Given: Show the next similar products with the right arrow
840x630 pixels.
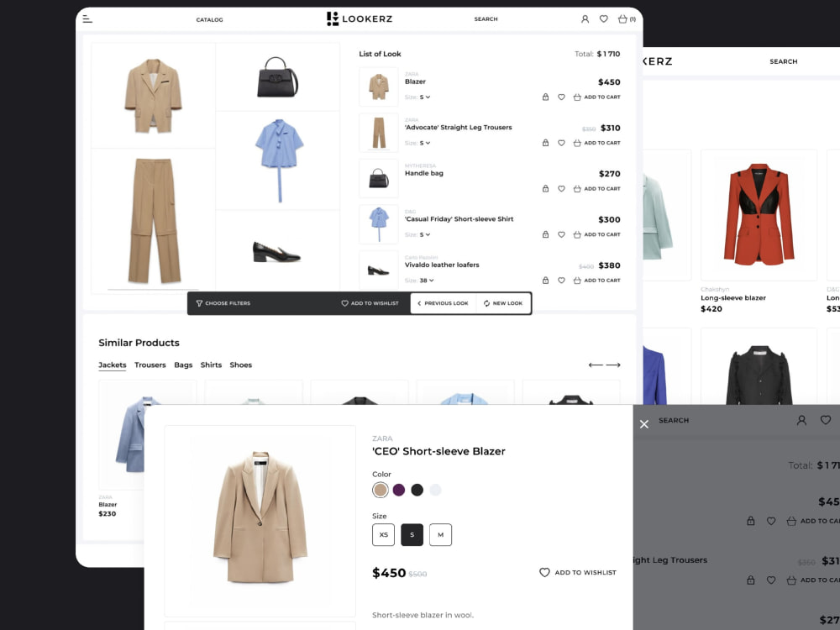Looking at the screenshot, I should (613, 365).
